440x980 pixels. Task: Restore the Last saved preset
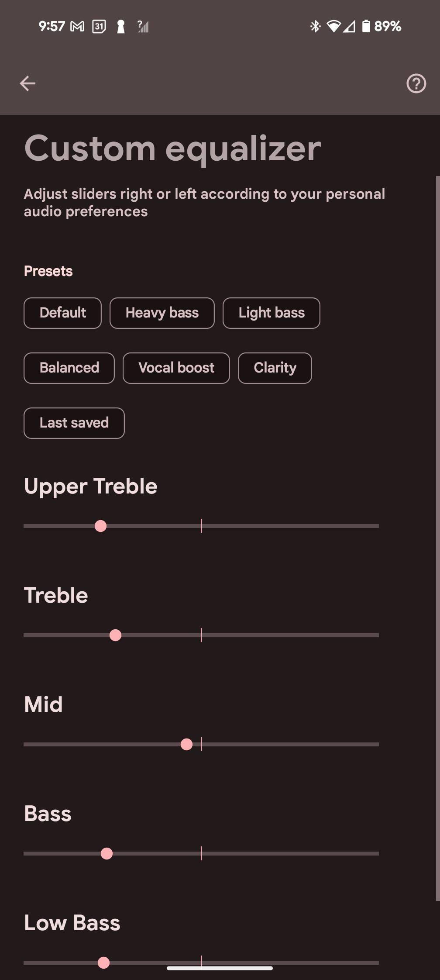[74, 423]
